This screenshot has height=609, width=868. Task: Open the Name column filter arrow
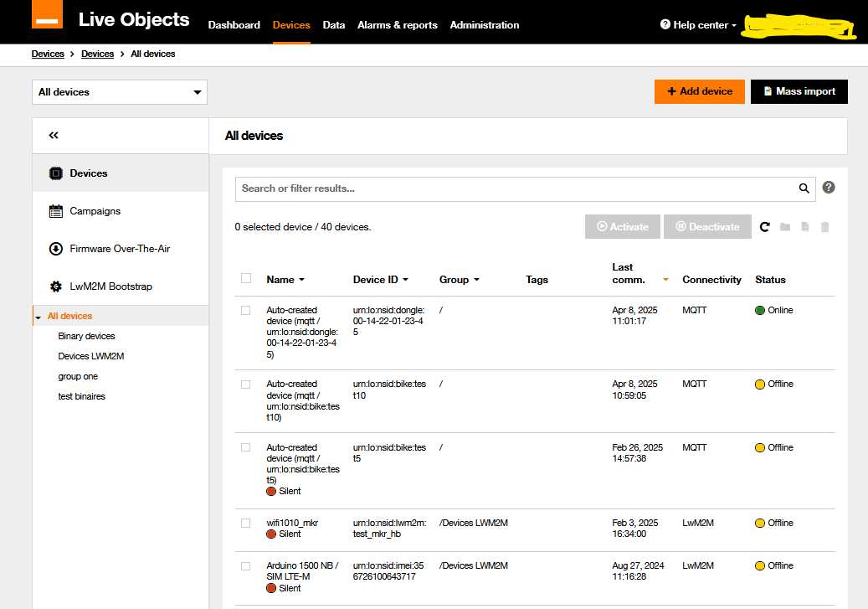click(x=301, y=280)
